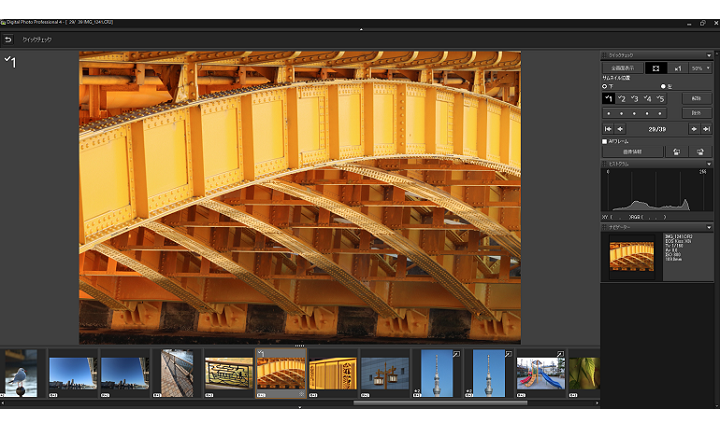Enable the AF frame checkbox

[x=605, y=141]
